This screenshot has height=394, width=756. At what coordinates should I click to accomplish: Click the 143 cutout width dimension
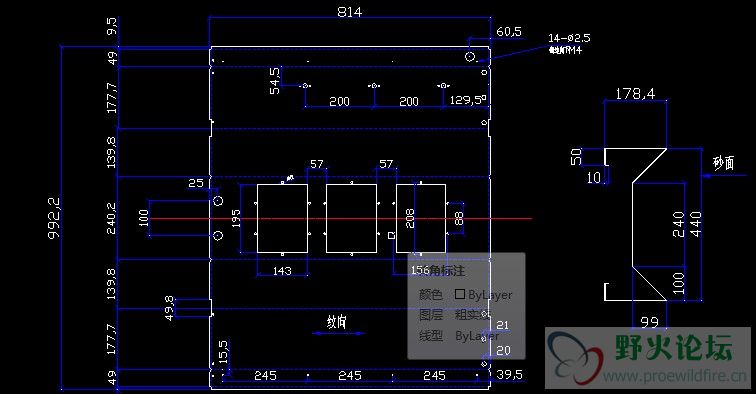coord(282,271)
